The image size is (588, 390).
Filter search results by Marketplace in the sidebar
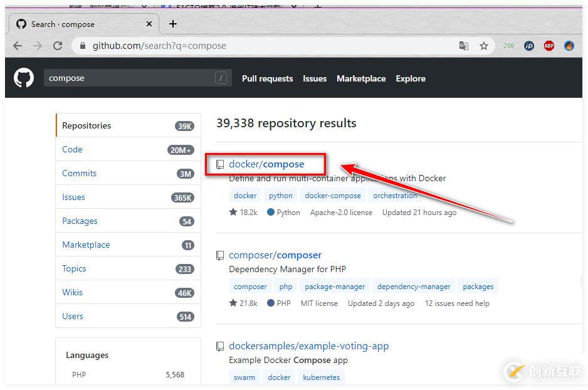129,245
